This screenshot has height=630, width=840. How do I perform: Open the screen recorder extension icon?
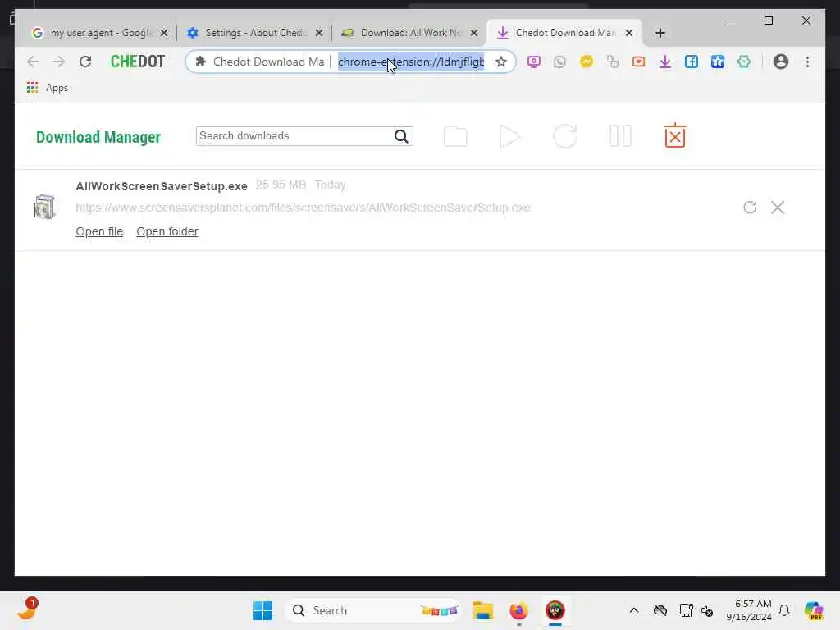[533, 62]
